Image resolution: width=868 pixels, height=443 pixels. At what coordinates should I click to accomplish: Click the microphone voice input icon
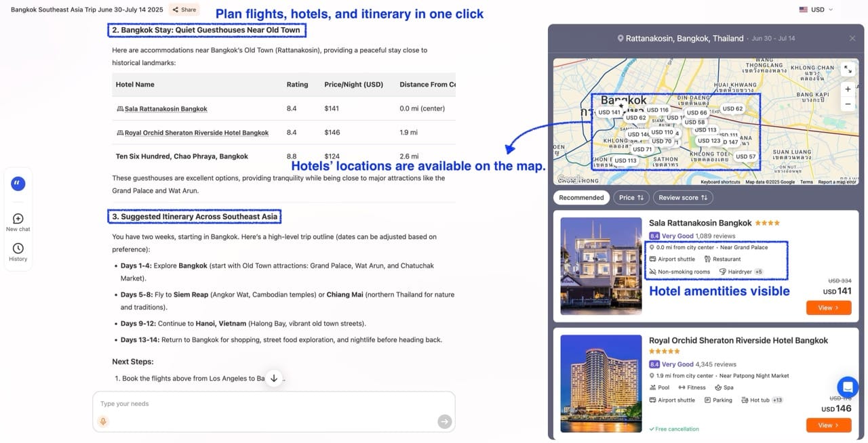click(103, 421)
